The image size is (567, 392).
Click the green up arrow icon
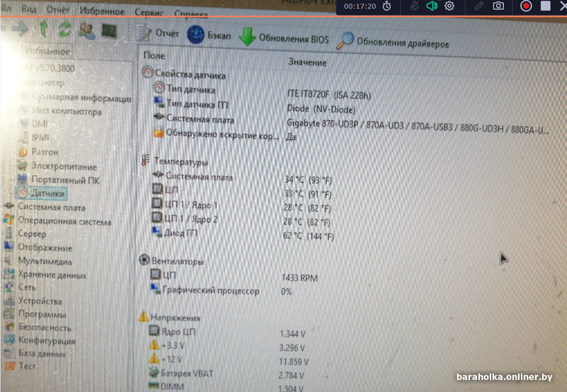click(x=44, y=29)
